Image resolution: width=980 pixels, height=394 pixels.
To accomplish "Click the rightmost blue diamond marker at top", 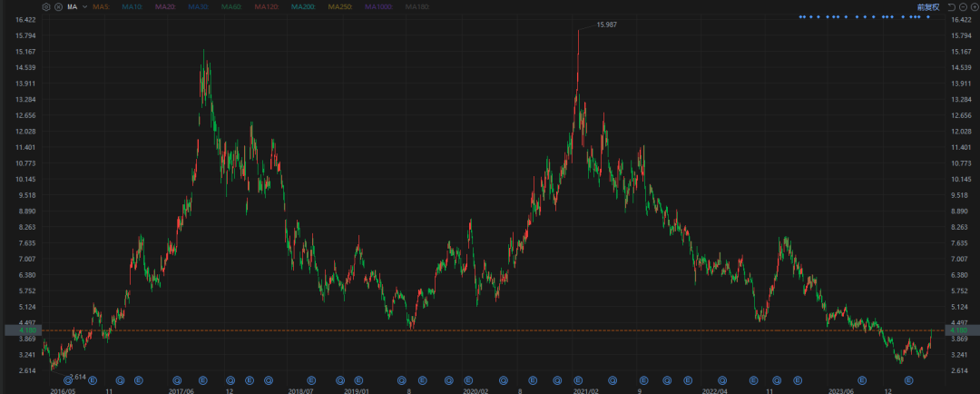I will point(927,17).
